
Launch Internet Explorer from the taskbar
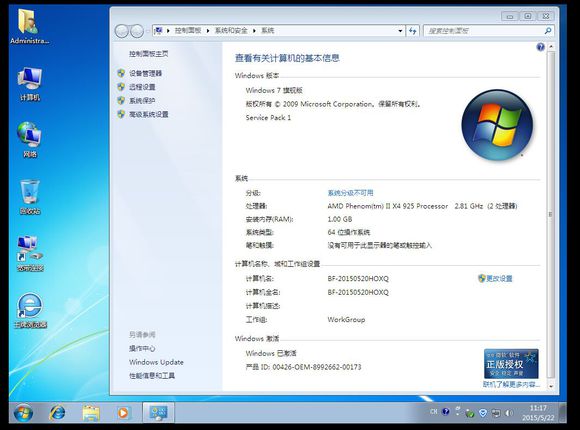tap(57, 413)
